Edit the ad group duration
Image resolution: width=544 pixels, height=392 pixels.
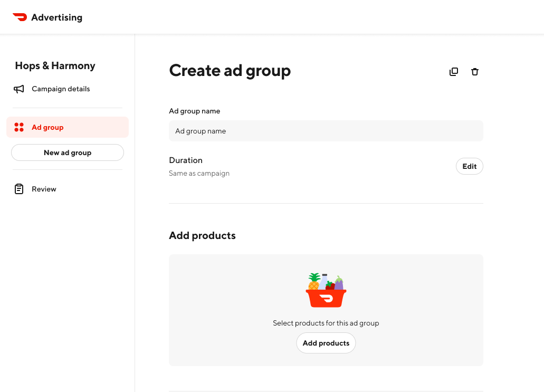(470, 167)
